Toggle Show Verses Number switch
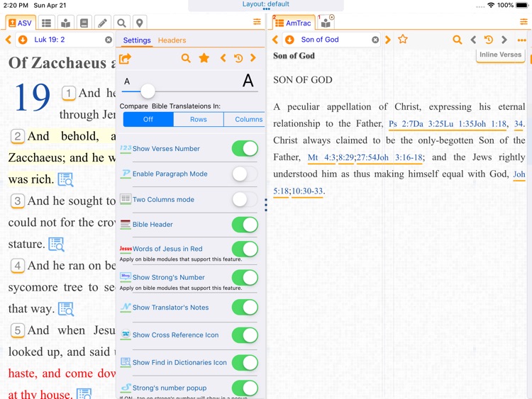532x399 pixels. 245,149
